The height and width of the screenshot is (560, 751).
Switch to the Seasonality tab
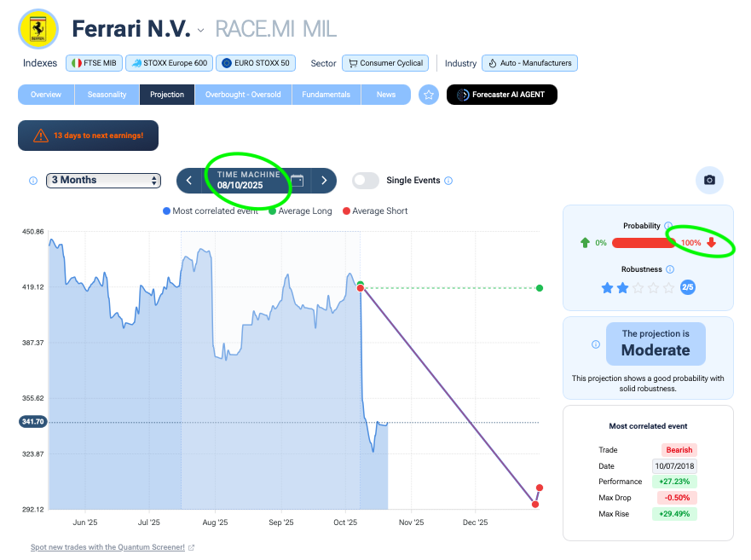click(107, 95)
